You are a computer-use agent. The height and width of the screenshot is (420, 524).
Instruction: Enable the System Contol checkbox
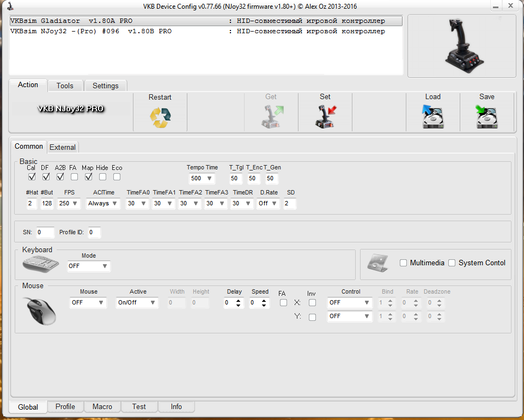(452, 263)
